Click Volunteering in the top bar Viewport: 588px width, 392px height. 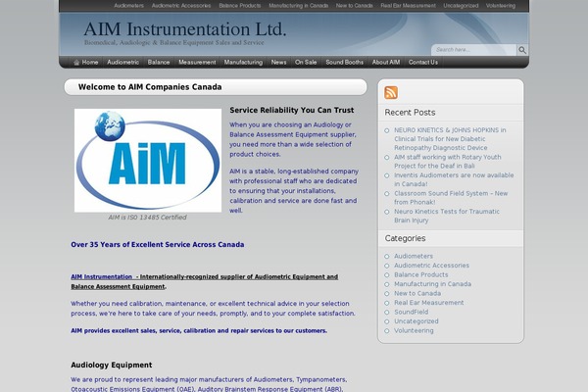point(501,6)
